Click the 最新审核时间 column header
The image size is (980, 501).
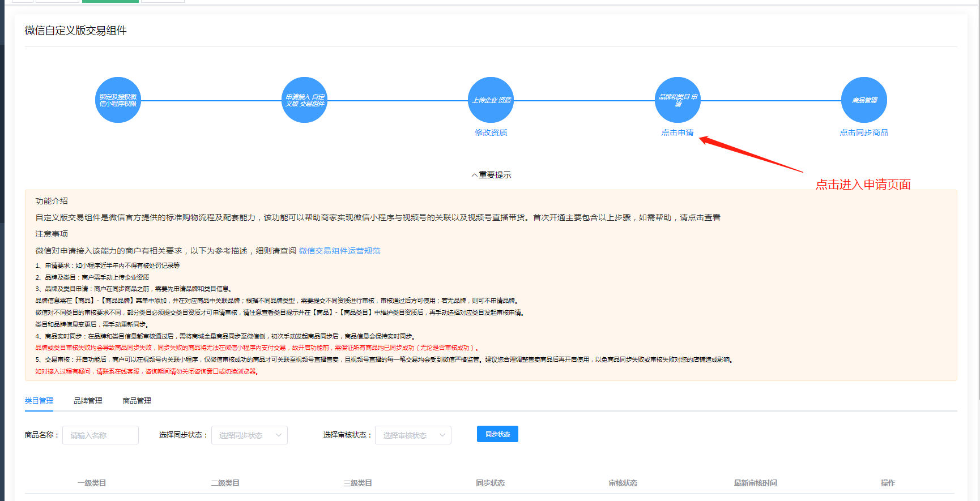[x=755, y=483]
